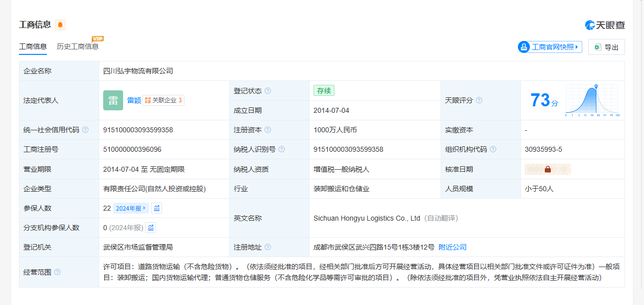Open the 工商官网快照 snapshot button
Viewport: 644px width, 305px height.
(x=550, y=47)
